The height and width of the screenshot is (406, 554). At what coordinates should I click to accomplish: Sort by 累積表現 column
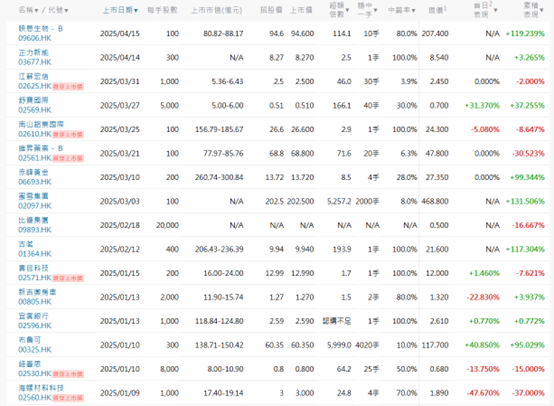[x=534, y=10]
